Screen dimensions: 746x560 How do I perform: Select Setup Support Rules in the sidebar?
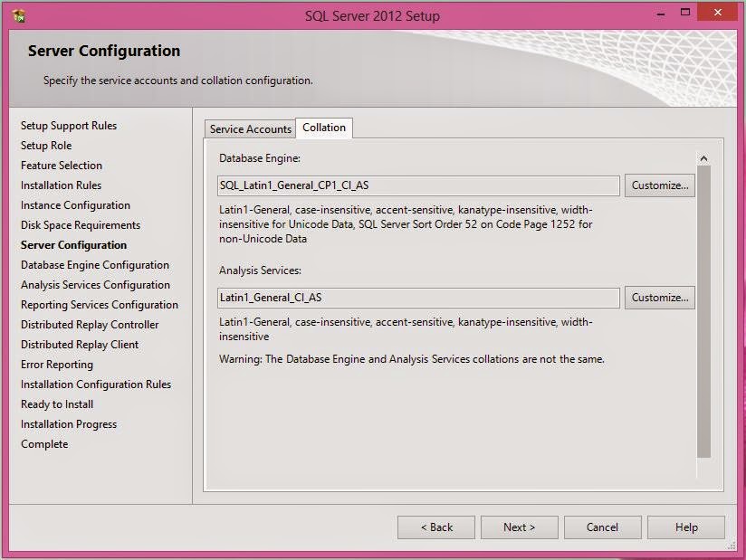69,126
